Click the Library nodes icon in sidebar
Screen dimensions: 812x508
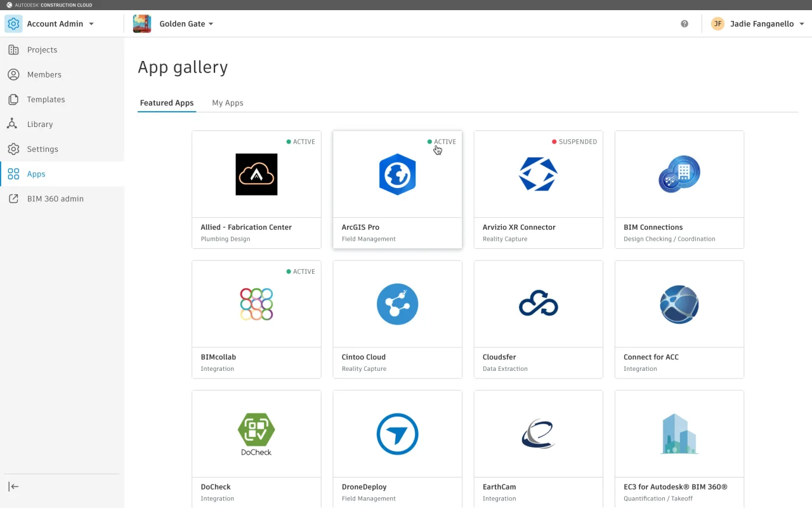point(13,124)
